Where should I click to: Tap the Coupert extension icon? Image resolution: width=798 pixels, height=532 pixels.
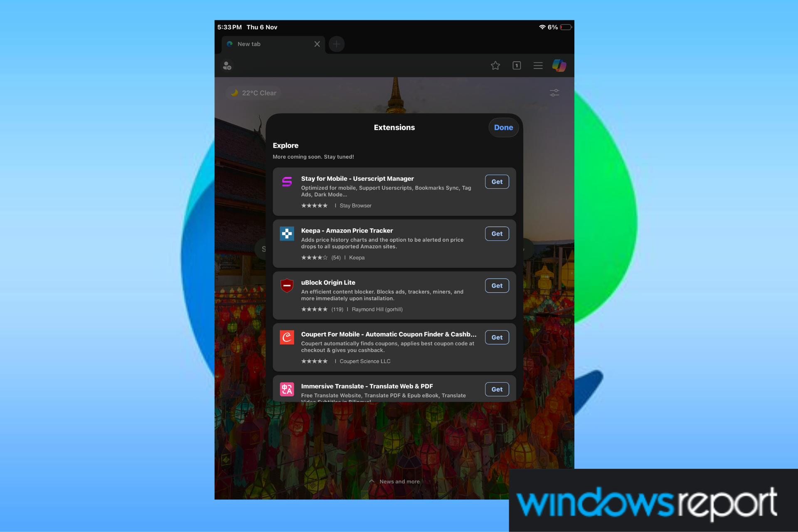pyautogui.click(x=287, y=337)
